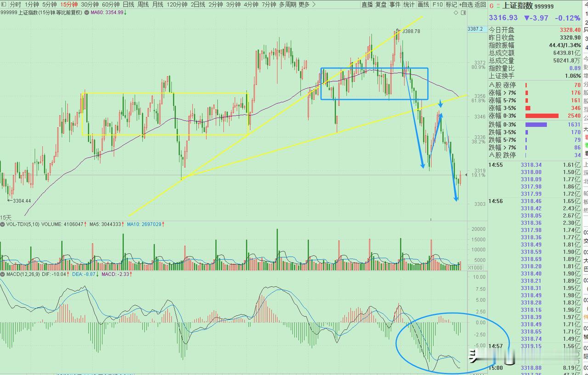The width and height of the screenshot is (588, 375).
Task: Switch to the 2日线 period
Action: [198, 5]
